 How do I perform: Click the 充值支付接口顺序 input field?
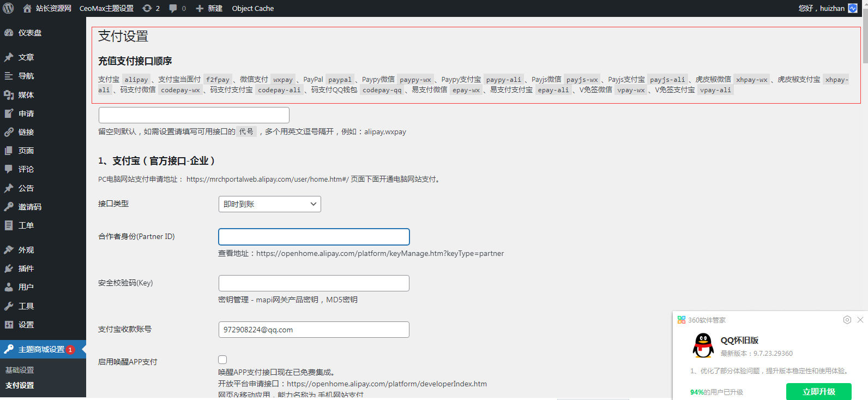(194, 115)
